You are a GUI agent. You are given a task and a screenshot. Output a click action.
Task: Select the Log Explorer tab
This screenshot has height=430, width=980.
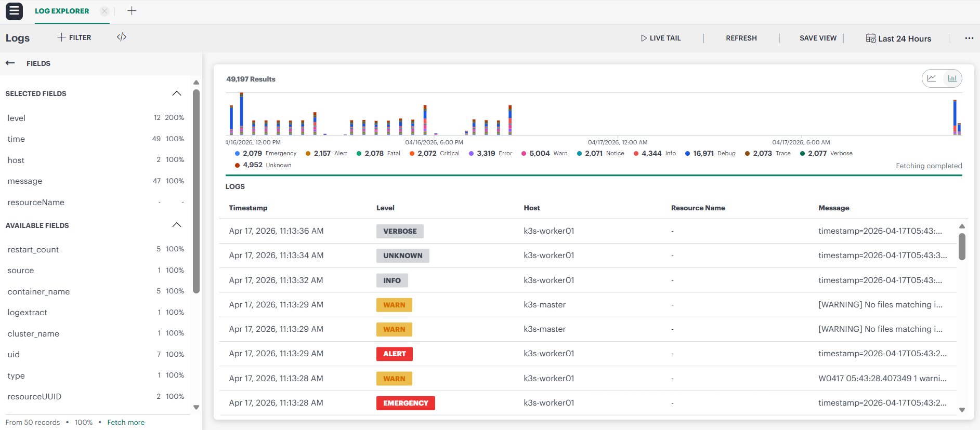(x=62, y=11)
